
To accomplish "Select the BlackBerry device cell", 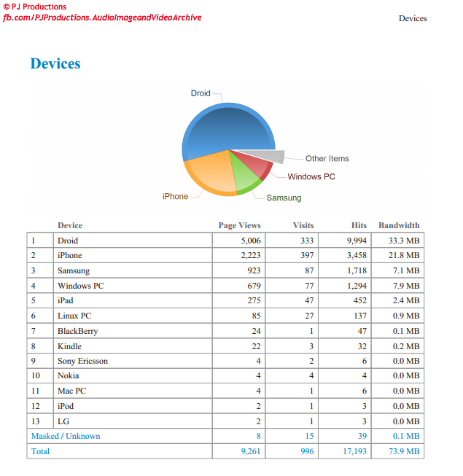I will pos(77,331).
